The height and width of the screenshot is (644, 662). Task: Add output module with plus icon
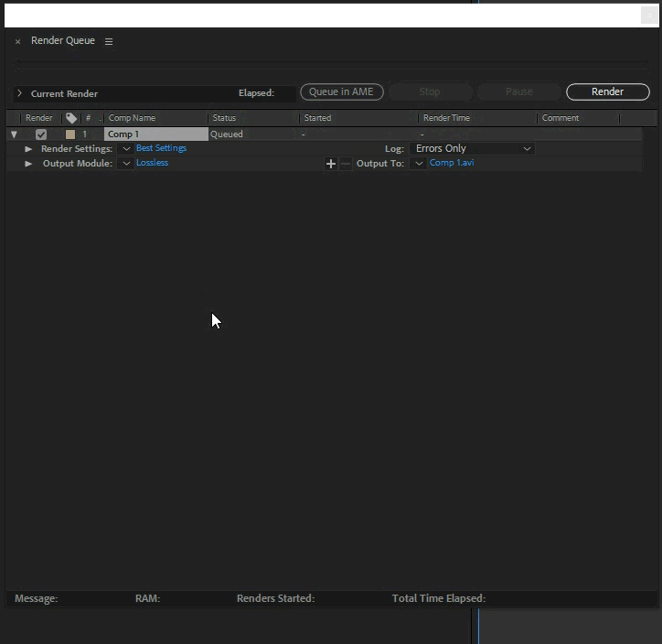[331, 164]
